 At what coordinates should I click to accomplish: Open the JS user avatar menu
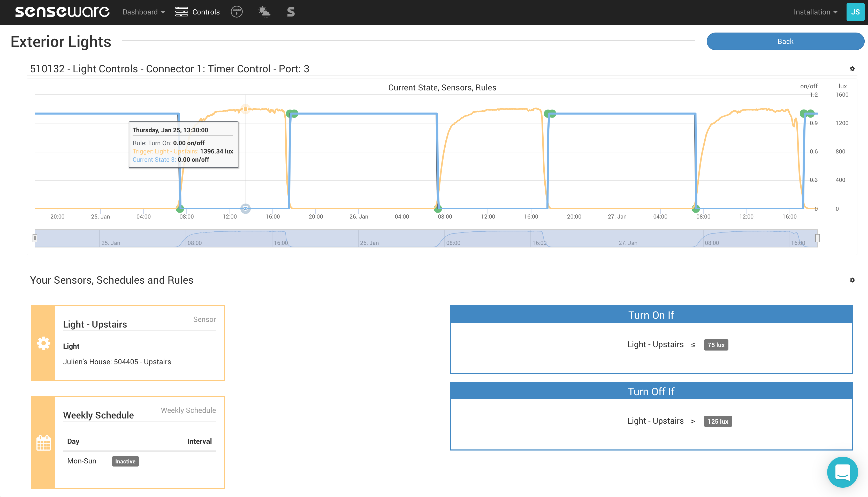(855, 12)
